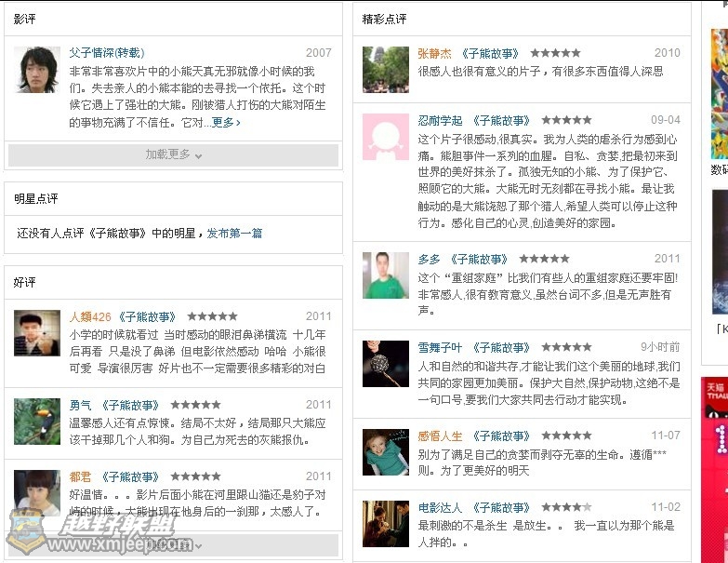Click 《子熊故事》 link beside 都君
The height and width of the screenshot is (563, 728).
(x=130, y=477)
